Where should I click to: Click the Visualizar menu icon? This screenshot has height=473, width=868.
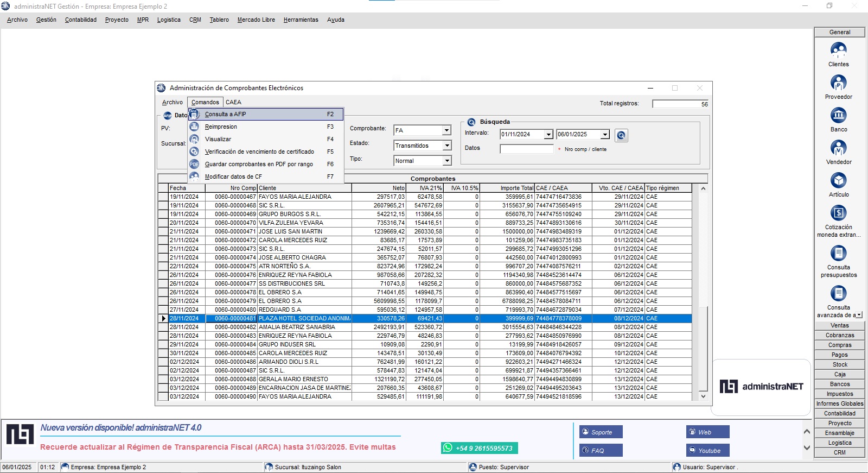click(x=194, y=139)
